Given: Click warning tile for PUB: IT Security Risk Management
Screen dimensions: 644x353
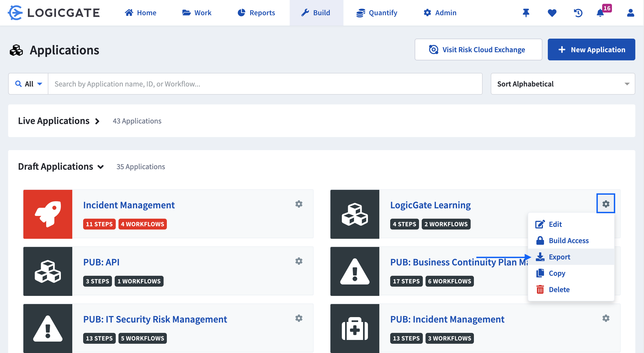Looking at the screenshot, I should pos(48,329).
